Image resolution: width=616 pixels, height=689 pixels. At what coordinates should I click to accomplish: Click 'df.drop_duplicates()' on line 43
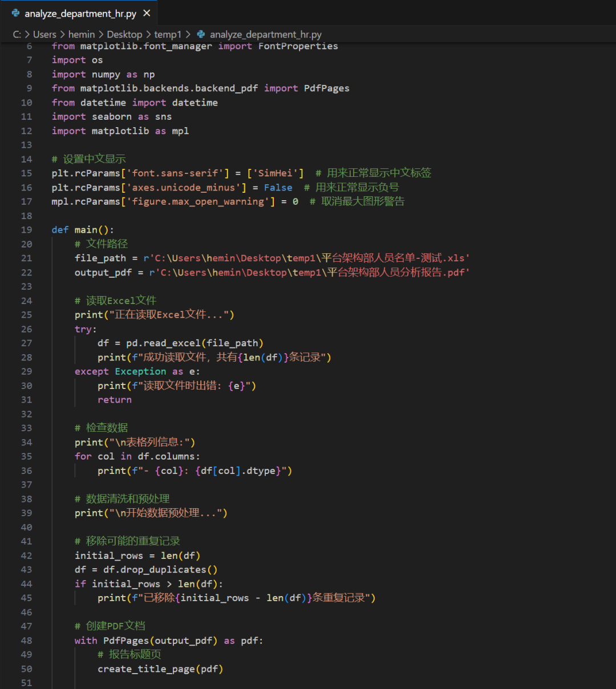click(160, 570)
